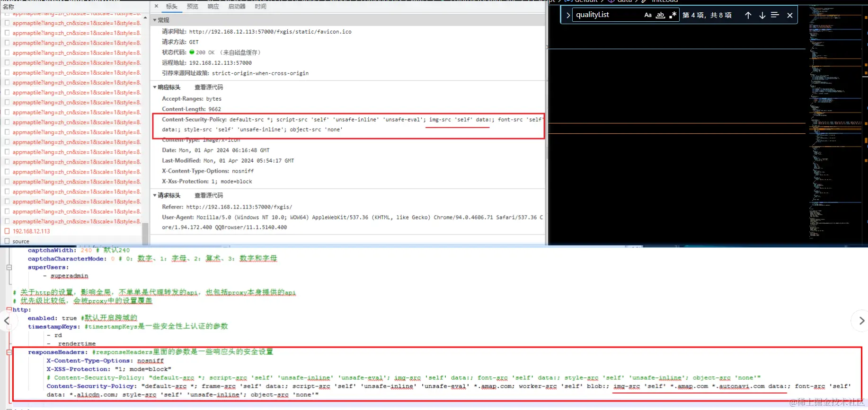This screenshot has width=868, height=410.
Task: Go to next match in find widget
Action: click(x=762, y=15)
